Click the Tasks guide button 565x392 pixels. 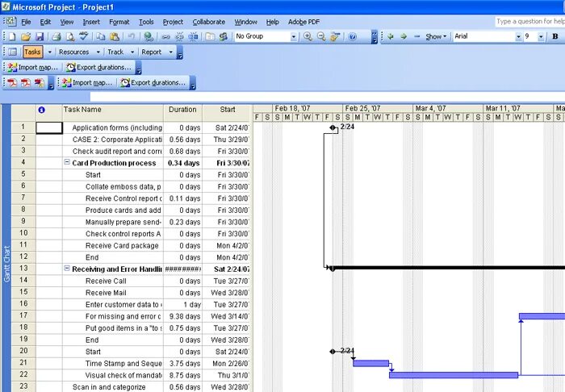32,52
